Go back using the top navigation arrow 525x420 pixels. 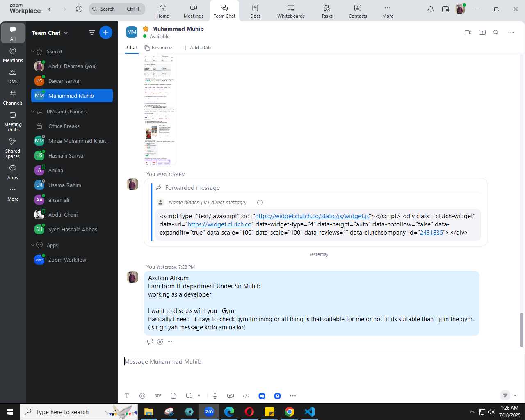click(x=50, y=9)
